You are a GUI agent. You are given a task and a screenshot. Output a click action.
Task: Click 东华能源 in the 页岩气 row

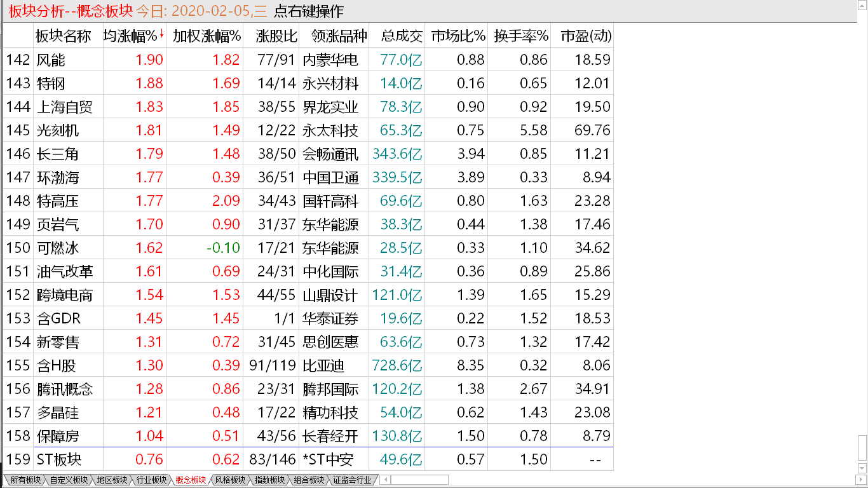pos(330,224)
